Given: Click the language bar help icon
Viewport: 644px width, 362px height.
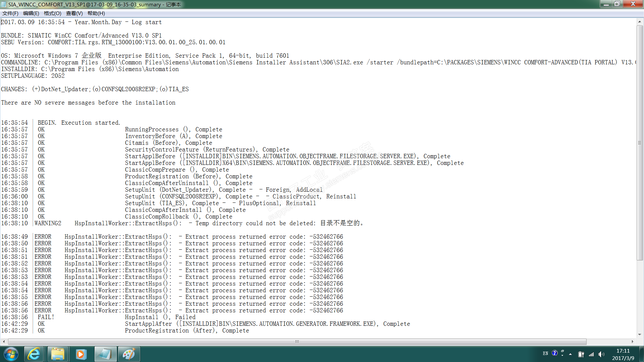Looking at the screenshot, I should point(555,353).
